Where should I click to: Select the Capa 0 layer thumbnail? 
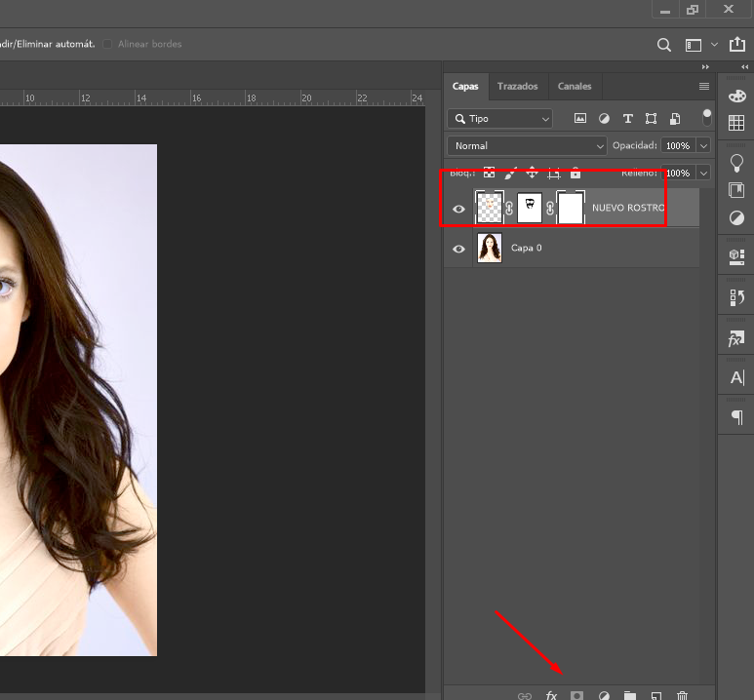tap(489, 249)
